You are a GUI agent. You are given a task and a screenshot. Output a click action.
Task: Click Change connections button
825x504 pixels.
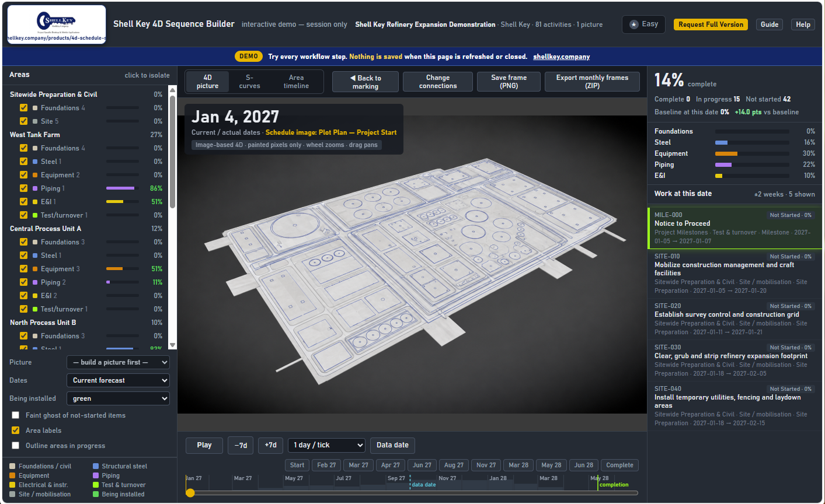438,82
